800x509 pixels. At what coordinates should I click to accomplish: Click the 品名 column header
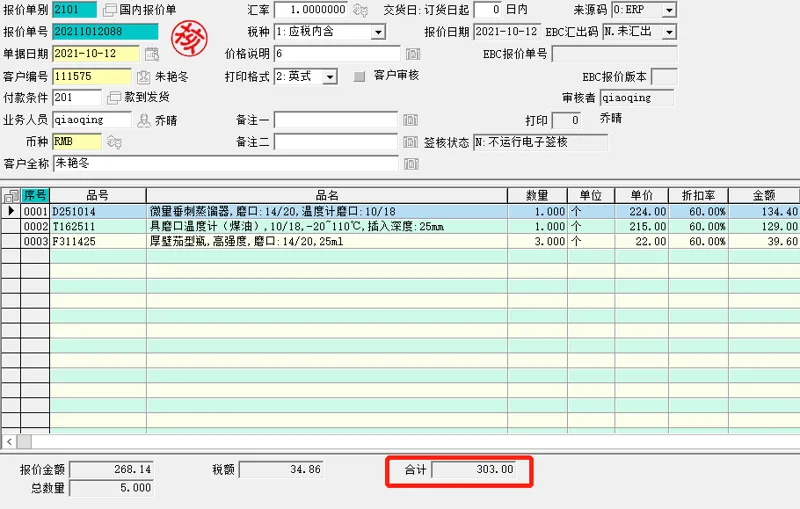(x=327, y=195)
